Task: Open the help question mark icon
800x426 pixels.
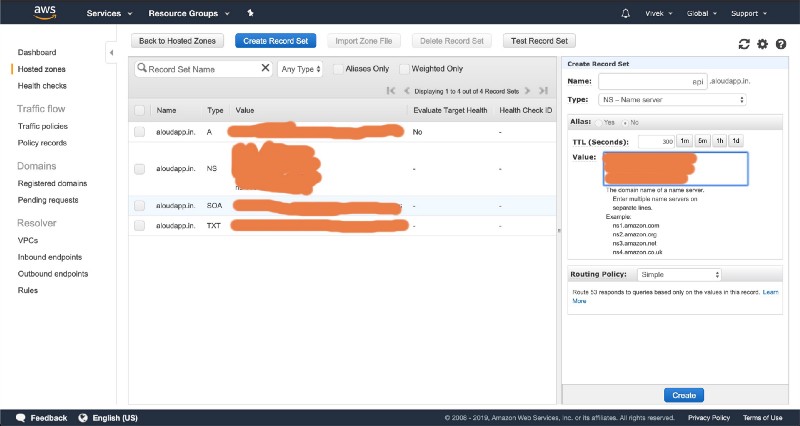Action: (781, 44)
